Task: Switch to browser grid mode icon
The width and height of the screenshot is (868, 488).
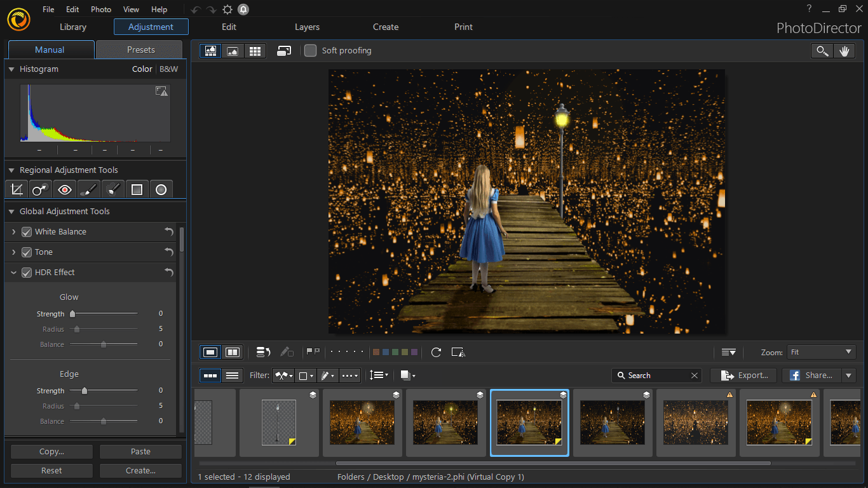Action: click(255, 51)
